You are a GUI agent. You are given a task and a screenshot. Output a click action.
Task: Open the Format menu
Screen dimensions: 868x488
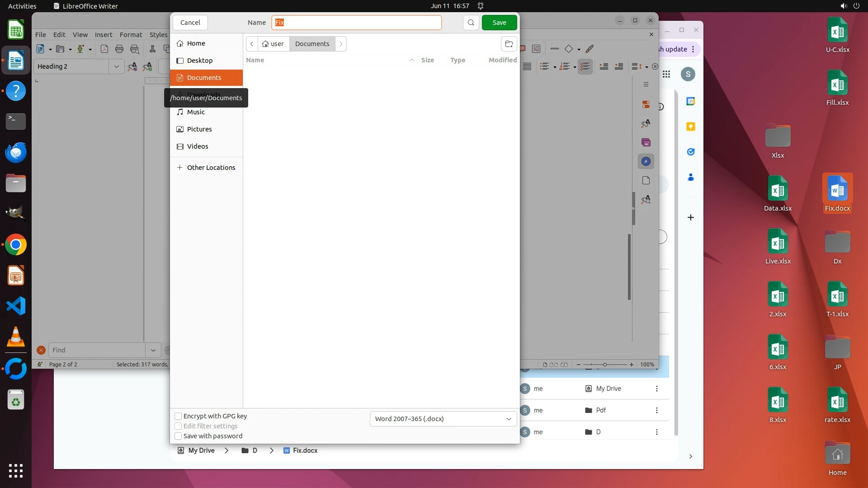click(131, 35)
